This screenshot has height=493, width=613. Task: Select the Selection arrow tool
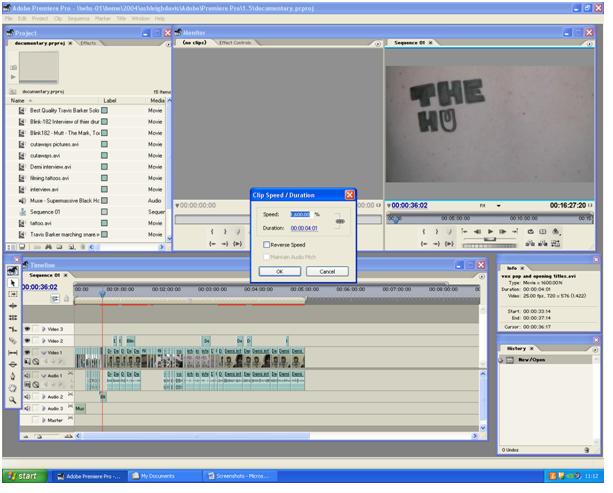click(x=13, y=283)
